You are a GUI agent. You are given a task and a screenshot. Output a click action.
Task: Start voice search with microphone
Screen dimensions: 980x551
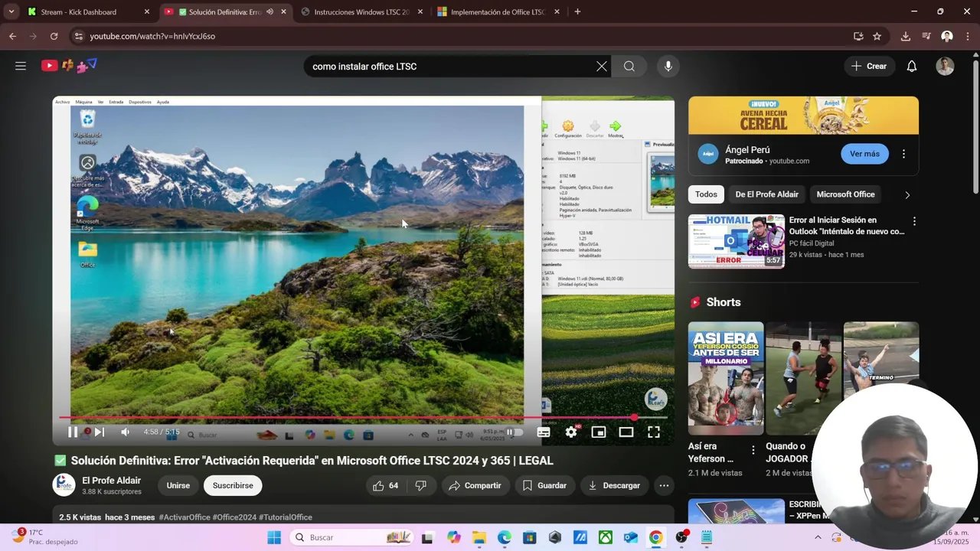tap(668, 67)
